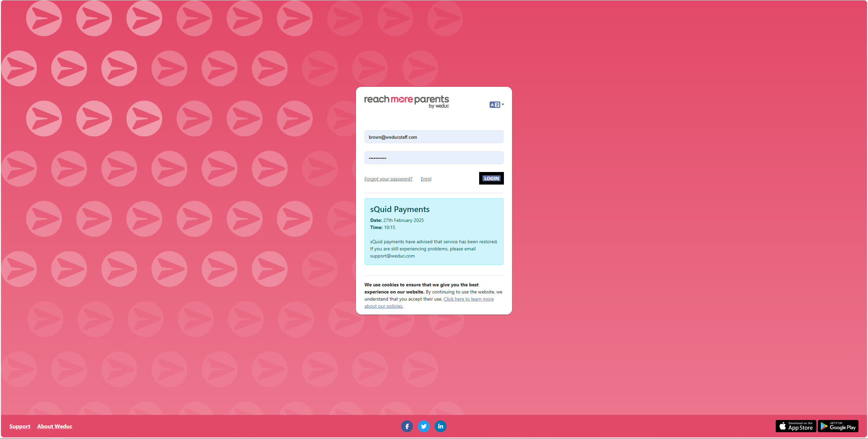The width and height of the screenshot is (868, 439).
Task: Click the password input field
Action: [x=434, y=158]
